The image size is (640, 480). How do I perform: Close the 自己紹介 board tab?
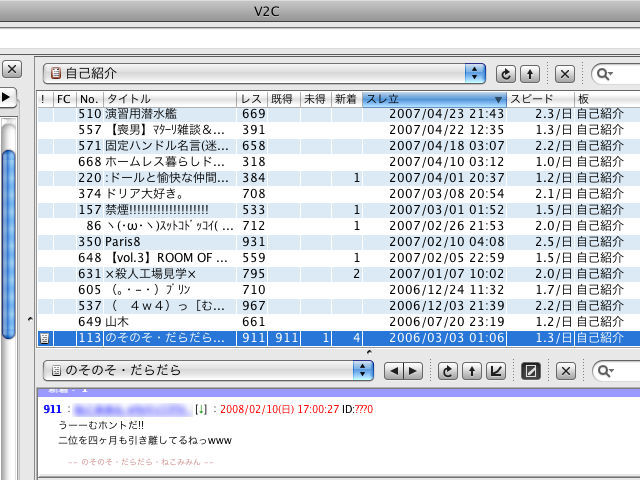[564, 73]
